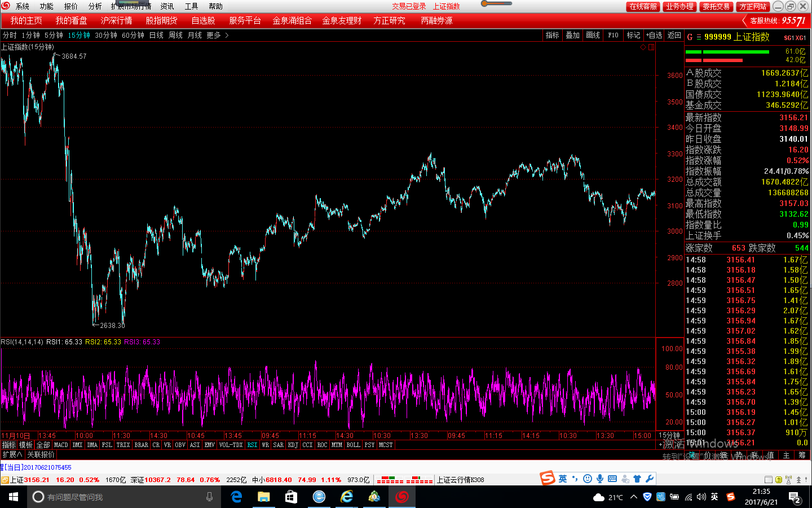
Task: Select the 5分钟 period
Action: click(x=54, y=35)
